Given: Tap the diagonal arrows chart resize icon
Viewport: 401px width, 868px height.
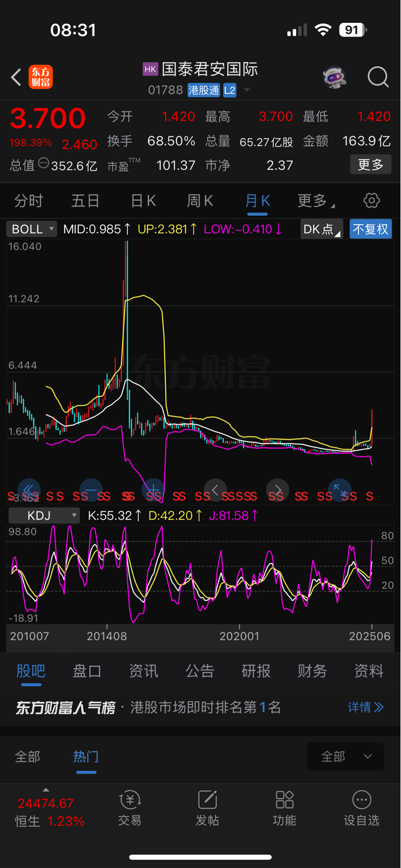Looking at the screenshot, I should (x=339, y=490).
